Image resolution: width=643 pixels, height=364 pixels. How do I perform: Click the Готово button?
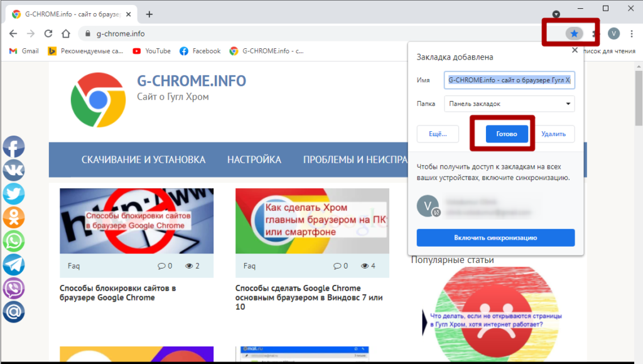(507, 134)
